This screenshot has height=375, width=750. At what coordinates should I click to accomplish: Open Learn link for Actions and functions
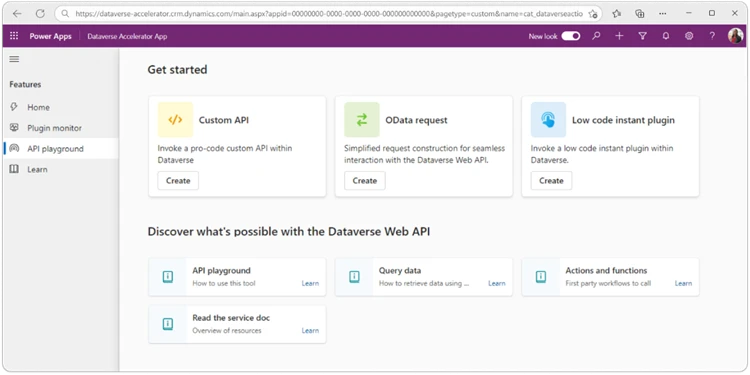(683, 283)
